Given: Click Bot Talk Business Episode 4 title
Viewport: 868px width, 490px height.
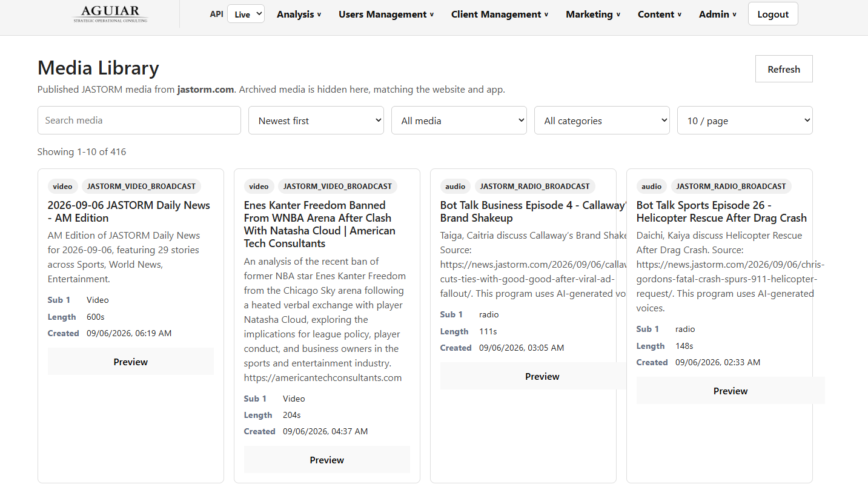Looking at the screenshot, I should pyautogui.click(x=533, y=211).
